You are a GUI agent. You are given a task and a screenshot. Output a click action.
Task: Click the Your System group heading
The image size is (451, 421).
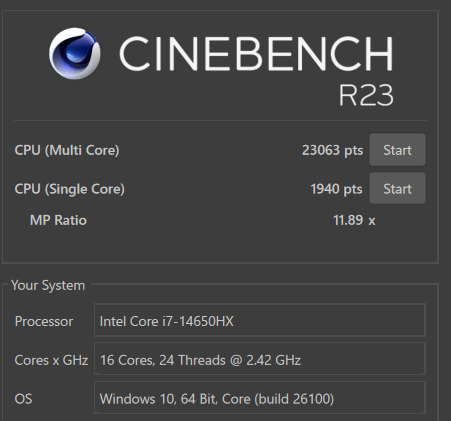(48, 286)
